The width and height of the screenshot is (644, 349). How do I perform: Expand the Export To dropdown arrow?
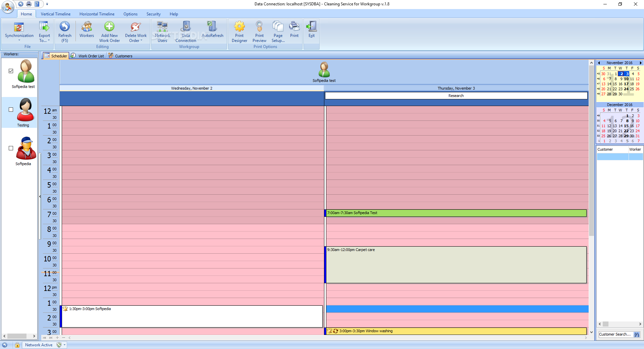point(49,41)
